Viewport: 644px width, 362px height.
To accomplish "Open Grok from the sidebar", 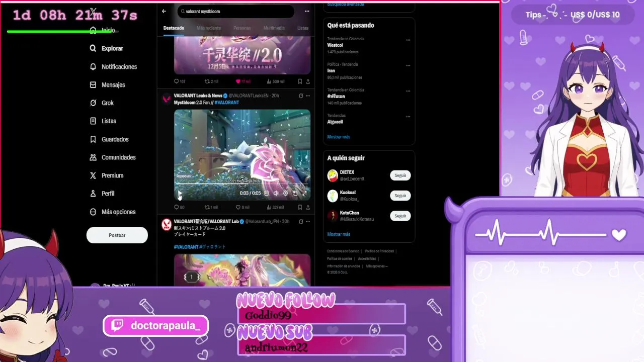I will [102, 103].
